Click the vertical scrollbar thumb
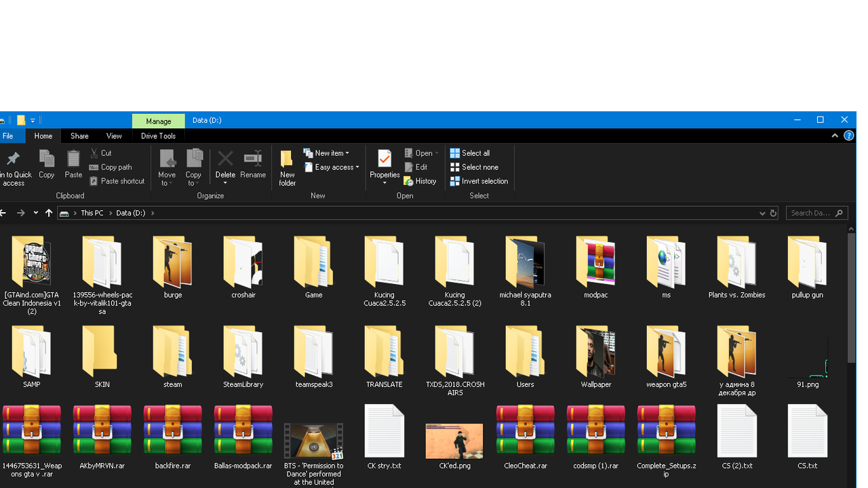The height and width of the screenshot is (488, 868). pyautogui.click(x=852, y=298)
